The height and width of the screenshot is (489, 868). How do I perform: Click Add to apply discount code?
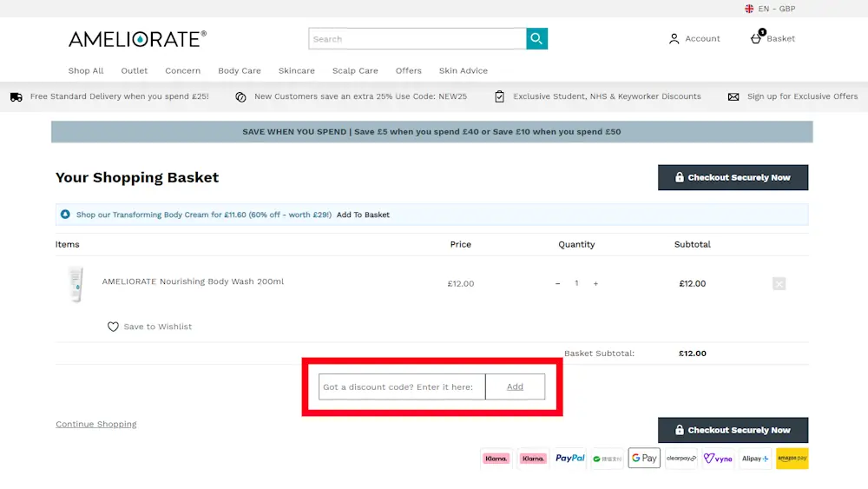(x=515, y=387)
